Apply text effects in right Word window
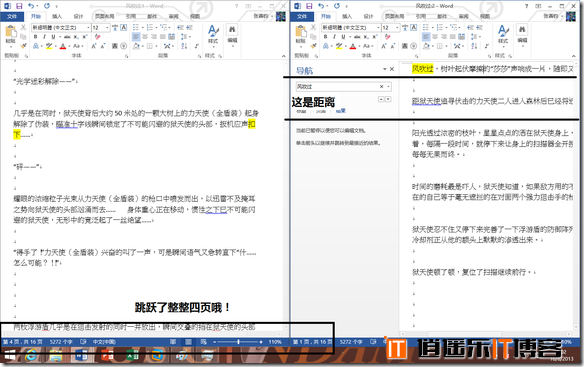The height and width of the screenshot is (367, 584). [327, 46]
